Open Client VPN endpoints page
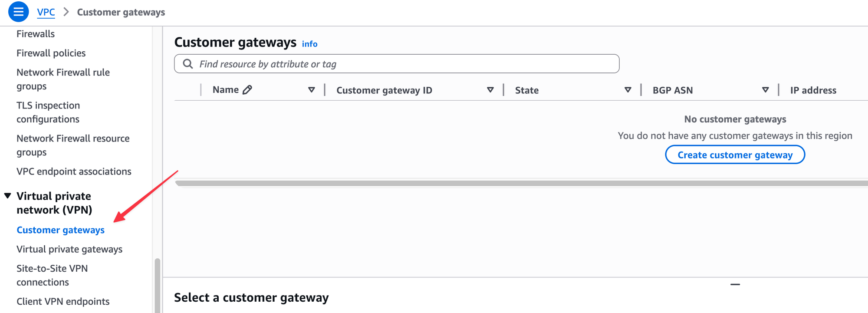This screenshot has height=313, width=868. [x=63, y=301]
